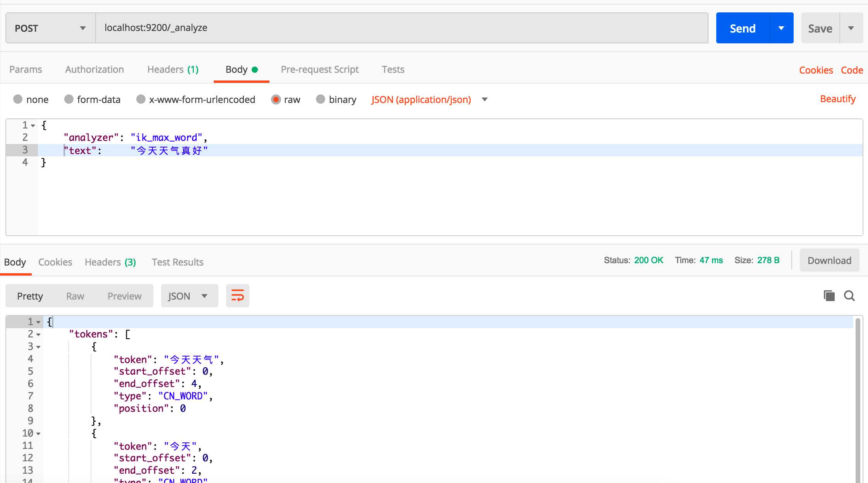Click the search icon in response panel

pos(851,296)
